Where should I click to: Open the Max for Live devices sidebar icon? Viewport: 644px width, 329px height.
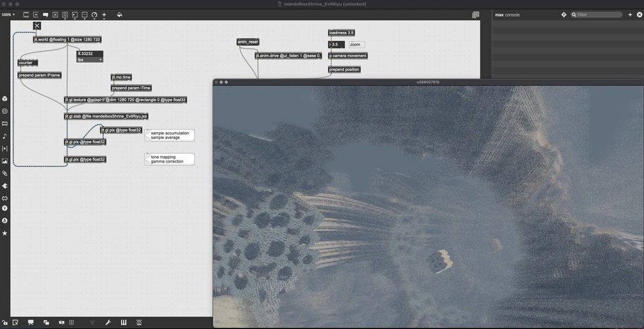coord(5,198)
